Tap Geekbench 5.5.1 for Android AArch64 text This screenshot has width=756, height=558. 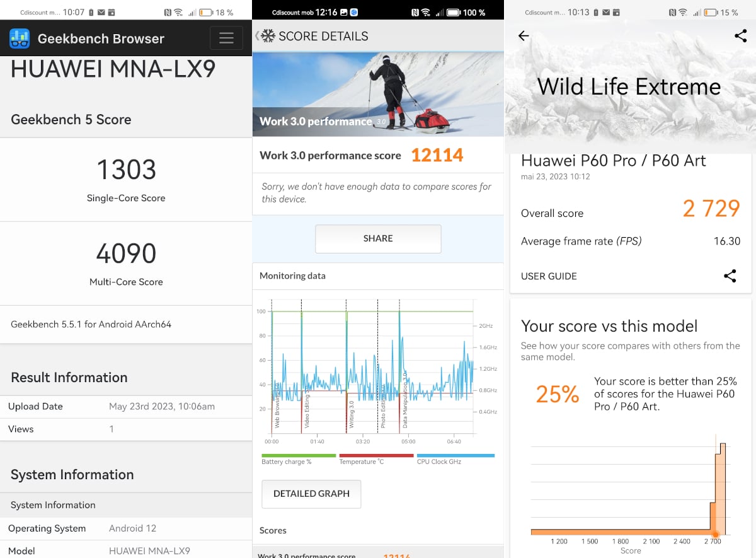[91, 324]
